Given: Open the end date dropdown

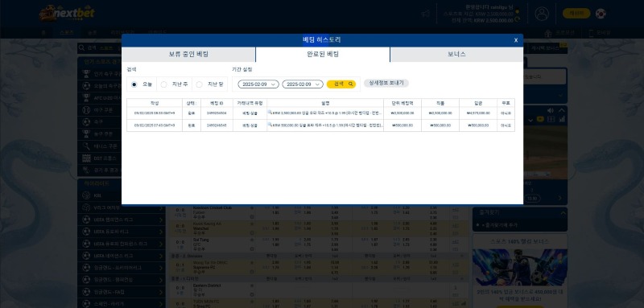Looking at the screenshot, I should tap(303, 84).
